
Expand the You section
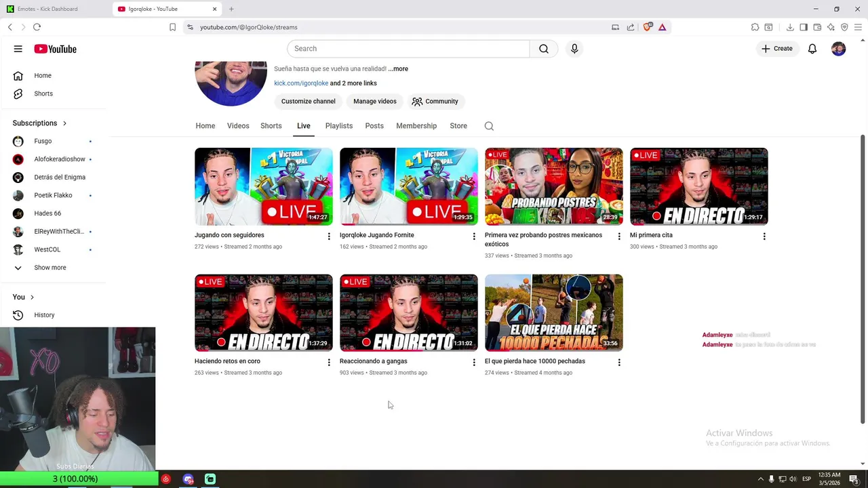(23, 297)
